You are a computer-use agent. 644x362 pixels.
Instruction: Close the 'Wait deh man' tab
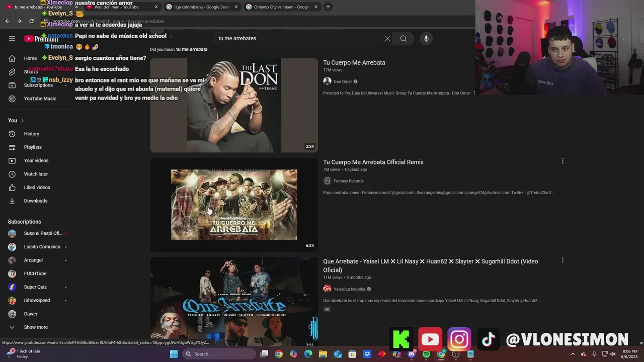[156, 7]
